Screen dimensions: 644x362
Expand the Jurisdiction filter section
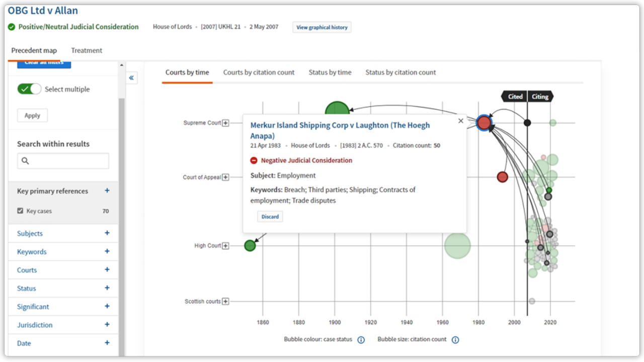pos(107,325)
